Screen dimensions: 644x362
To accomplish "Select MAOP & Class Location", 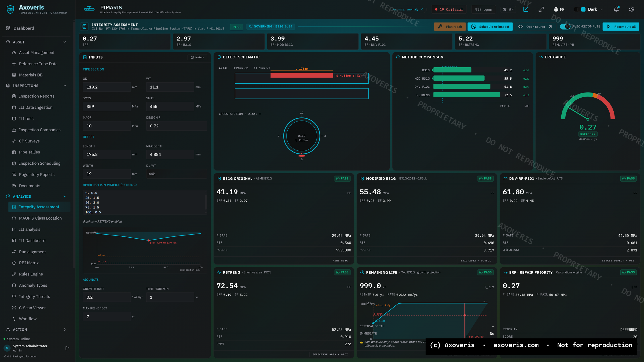I will [39, 218].
